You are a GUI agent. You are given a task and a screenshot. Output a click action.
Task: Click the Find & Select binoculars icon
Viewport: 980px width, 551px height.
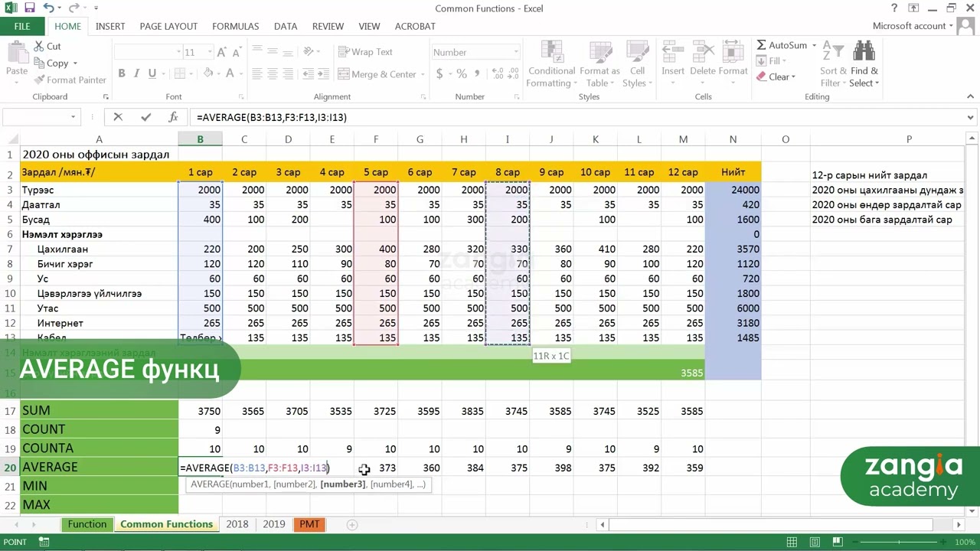[864, 51]
